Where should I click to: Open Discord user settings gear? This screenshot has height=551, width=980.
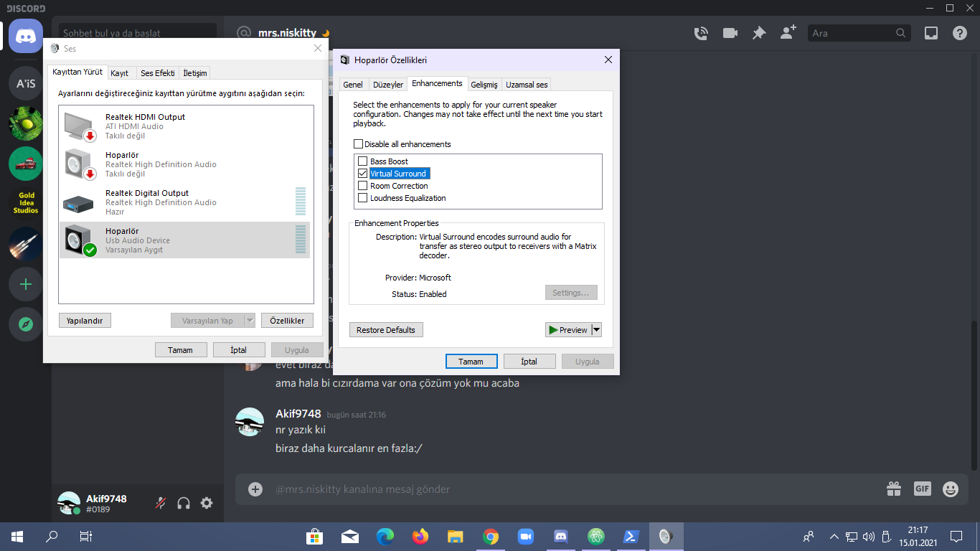coord(207,503)
